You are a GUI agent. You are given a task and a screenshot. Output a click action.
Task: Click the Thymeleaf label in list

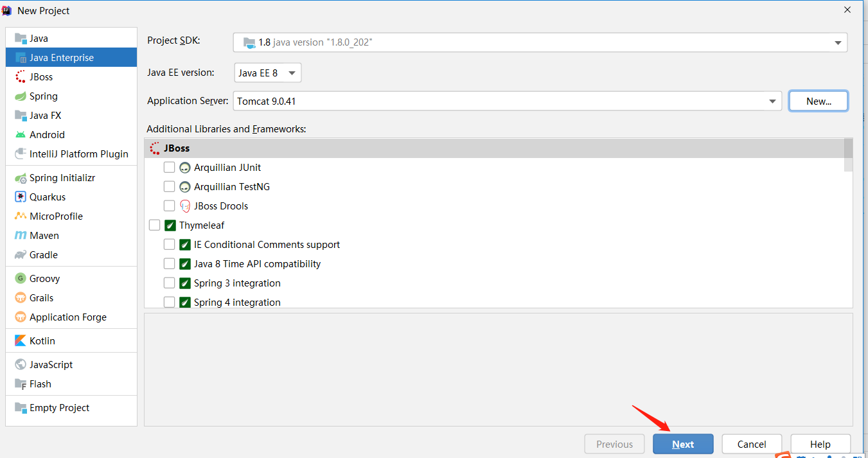coord(202,225)
